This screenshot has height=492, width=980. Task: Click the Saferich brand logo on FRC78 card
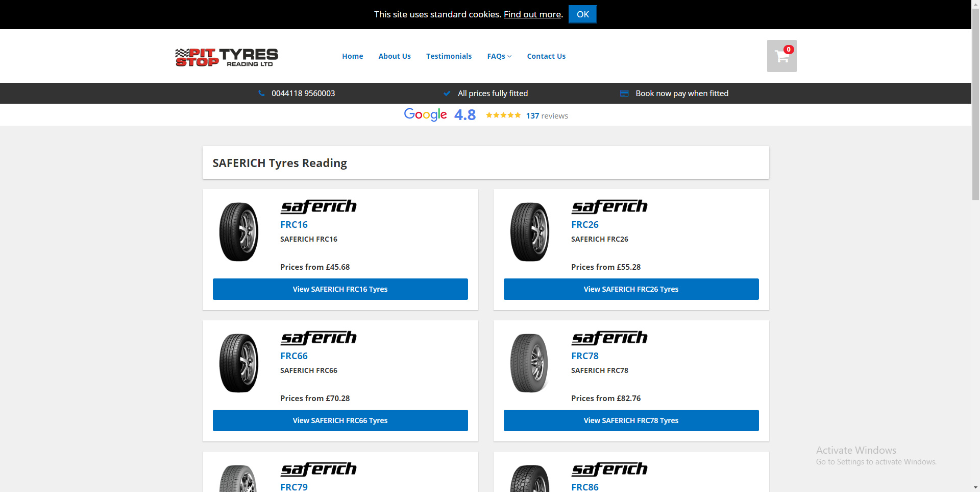(609, 338)
